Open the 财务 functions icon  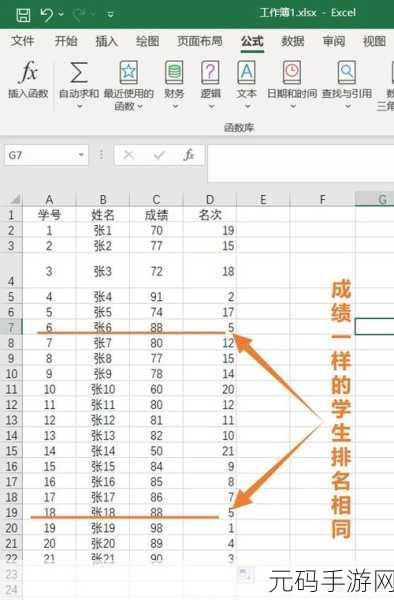pos(174,72)
